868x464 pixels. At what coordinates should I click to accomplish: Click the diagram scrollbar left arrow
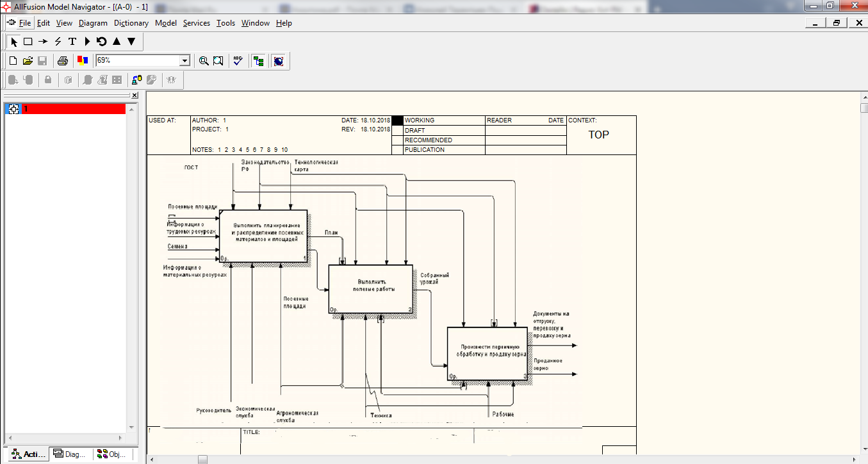pos(151,459)
